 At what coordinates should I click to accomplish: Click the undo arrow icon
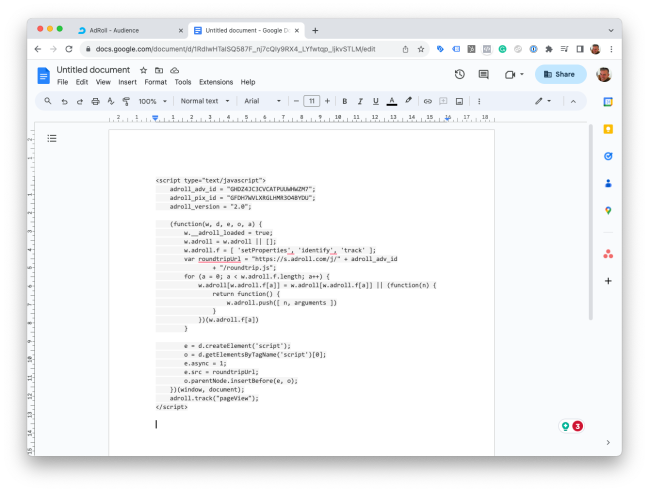click(x=64, y=101)
